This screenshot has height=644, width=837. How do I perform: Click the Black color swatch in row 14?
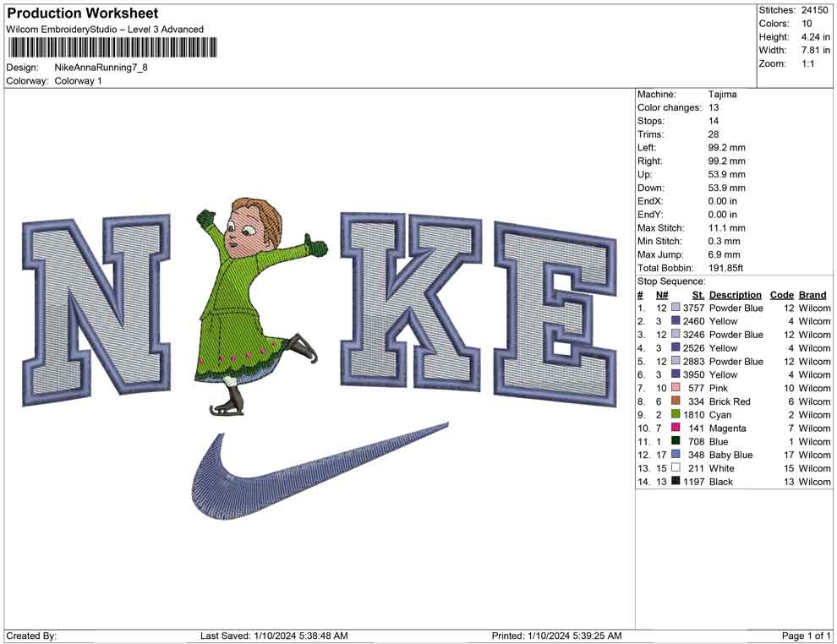[x=676, y=481]
